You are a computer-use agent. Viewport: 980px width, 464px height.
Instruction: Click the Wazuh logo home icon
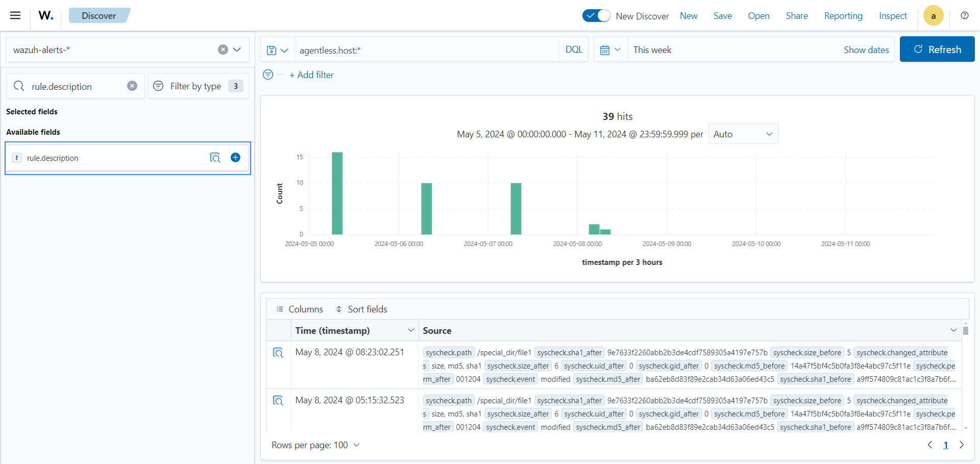coord(46,15)
